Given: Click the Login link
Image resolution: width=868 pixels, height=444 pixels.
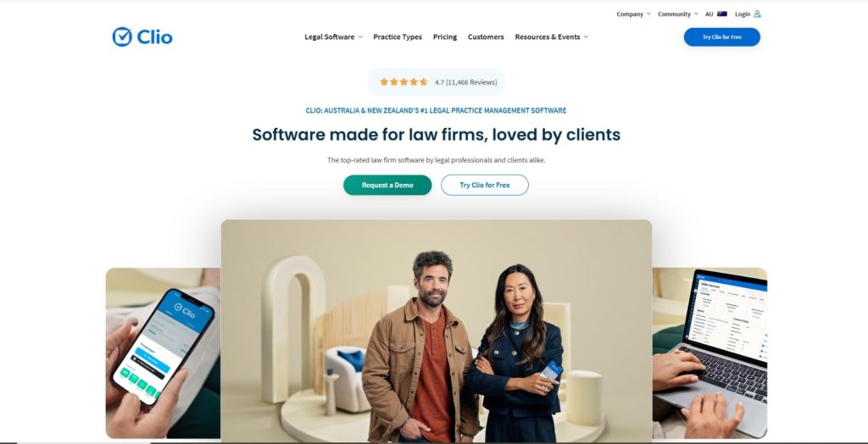Looking at the screenshot, I should click(743, 14).
